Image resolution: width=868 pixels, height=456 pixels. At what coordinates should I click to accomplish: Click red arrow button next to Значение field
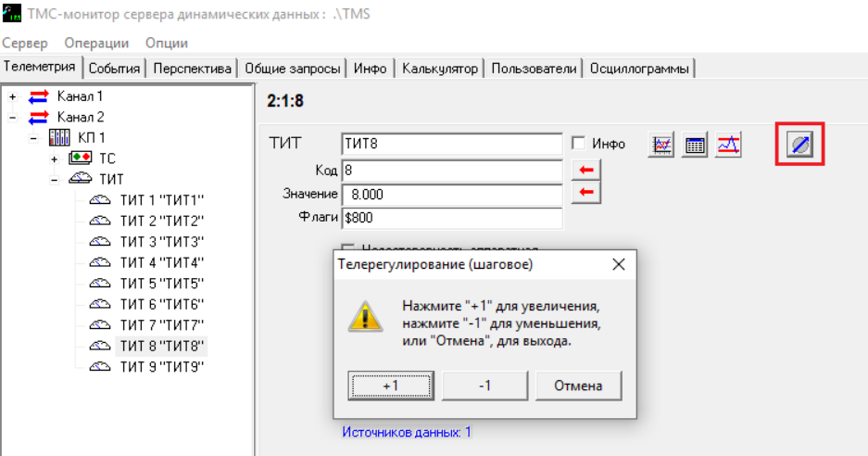click(x=588, y=193)
